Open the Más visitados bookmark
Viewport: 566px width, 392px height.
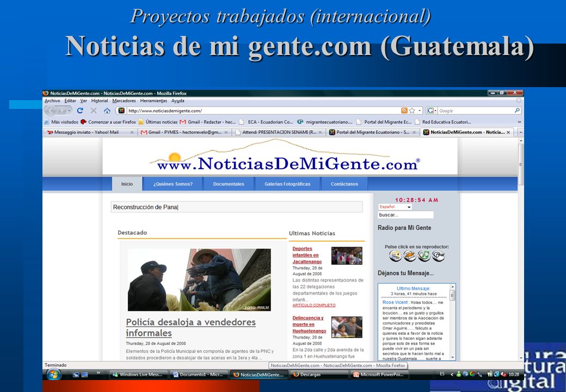[x=61, y=122]
